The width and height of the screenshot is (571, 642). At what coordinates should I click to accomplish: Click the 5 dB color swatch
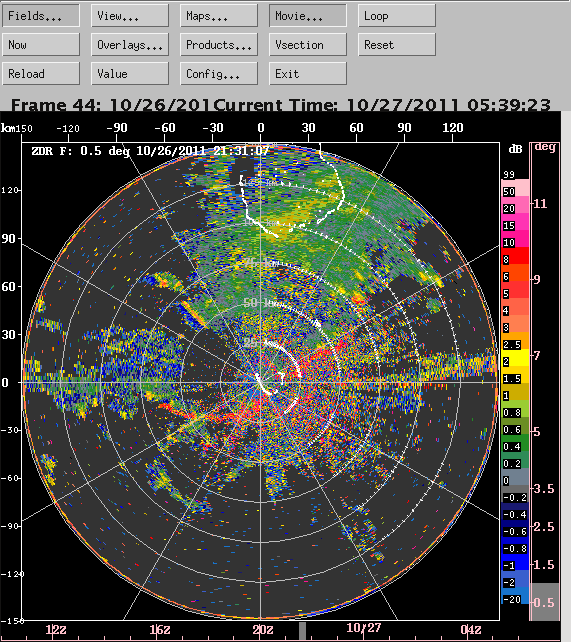[515, 290]
